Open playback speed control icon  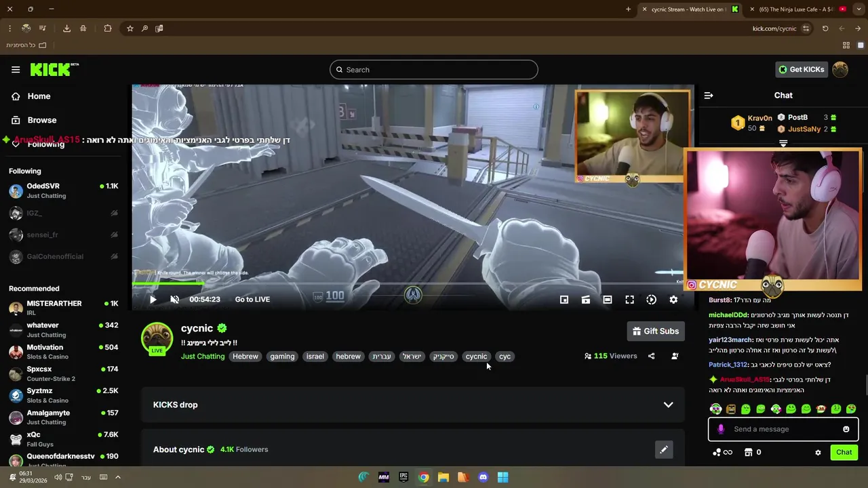pyautogui.click(x=651, y=300)
